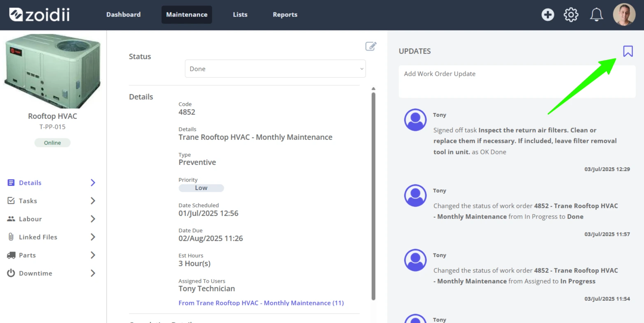
Task: Click Tony's avatar on the 12:29 update
Action: [x=415, y=120]
